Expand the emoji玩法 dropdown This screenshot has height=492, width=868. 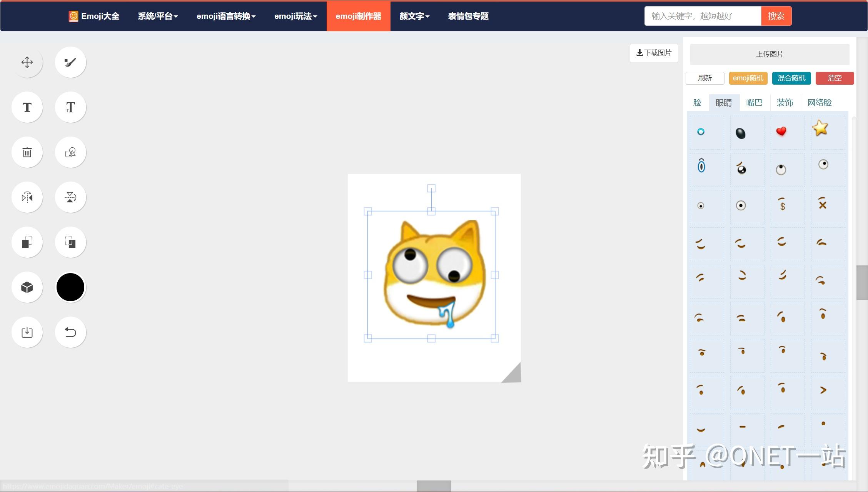[x=295, y=16]
